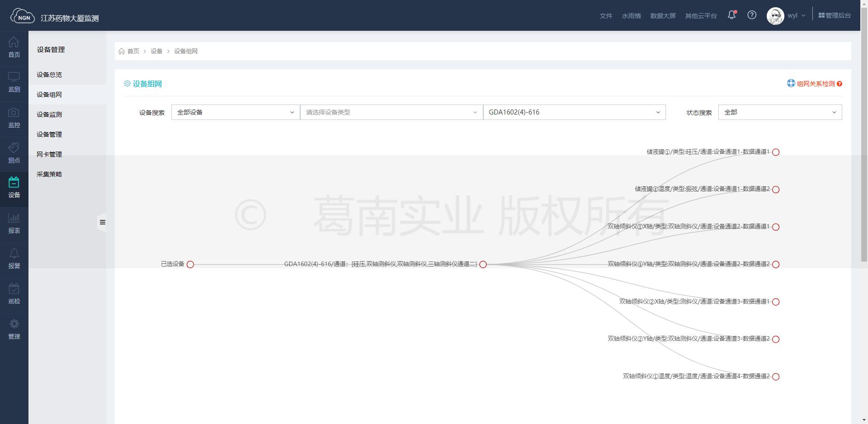This screenshot has height=424, width=868.
Task: Collapse the GDA1602(4)-616 channel node circle
Action: (483, 265)
